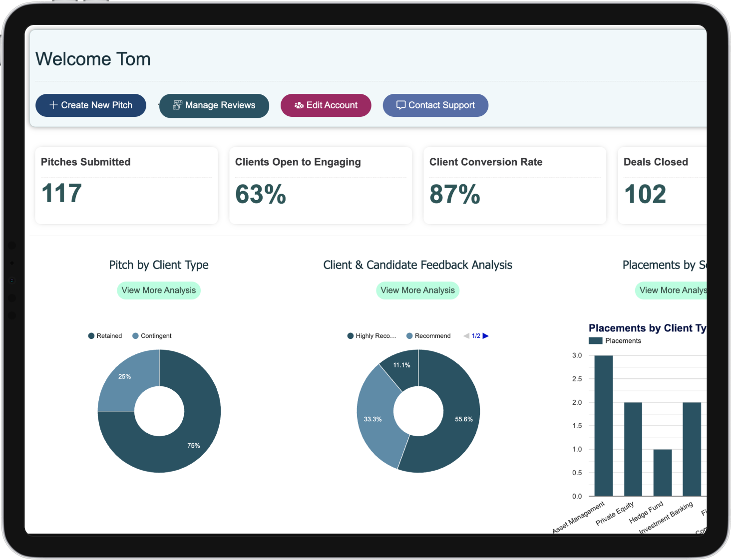Click the plus icon on Create New Pitch

[53, 105]
